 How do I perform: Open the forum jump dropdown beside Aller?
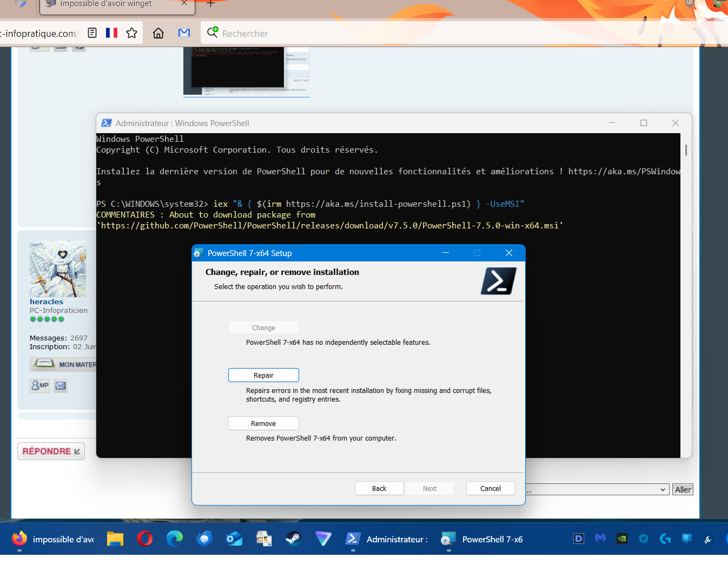tap(597, 489)
